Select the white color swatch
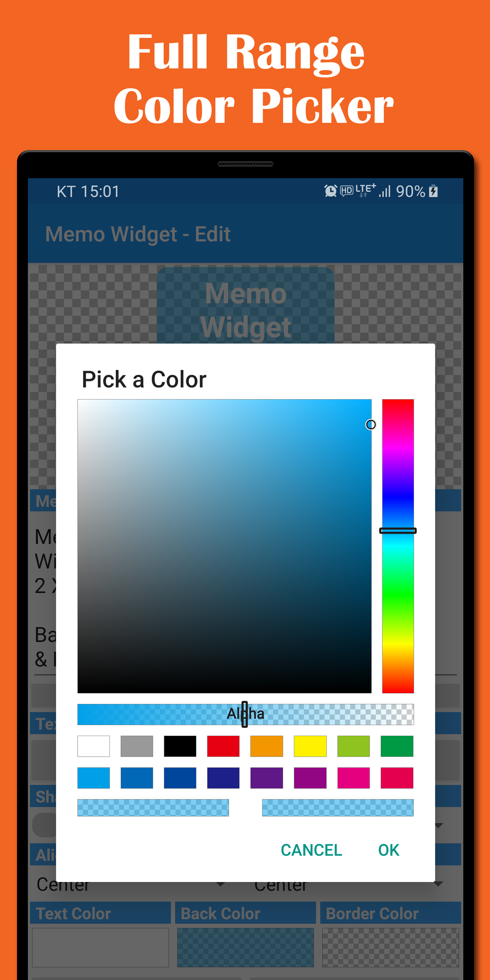The height and width of the screenshot is (980, 490). pyautogui.click(x=94, y=746)
